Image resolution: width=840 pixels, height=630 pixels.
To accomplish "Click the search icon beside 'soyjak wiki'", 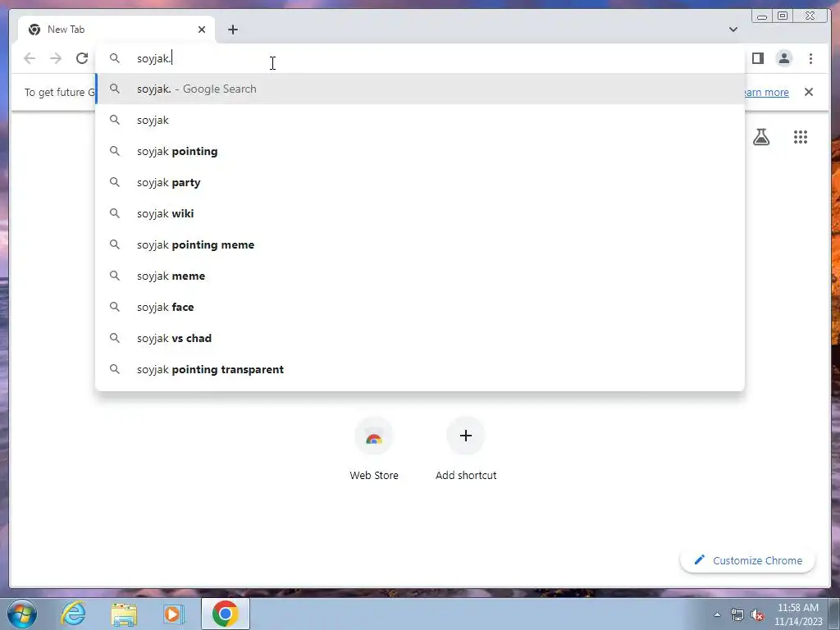I will click(115, 213).
